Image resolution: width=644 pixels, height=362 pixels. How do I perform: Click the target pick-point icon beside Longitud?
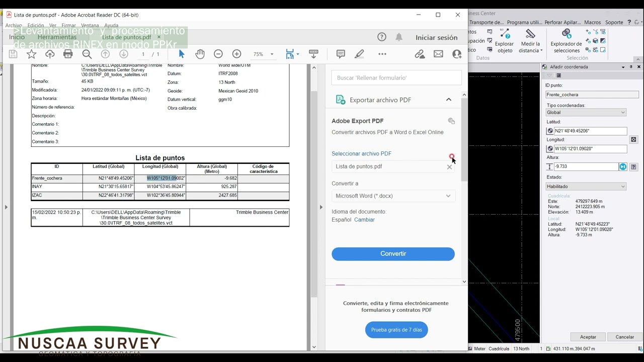[x=633, y=139]
